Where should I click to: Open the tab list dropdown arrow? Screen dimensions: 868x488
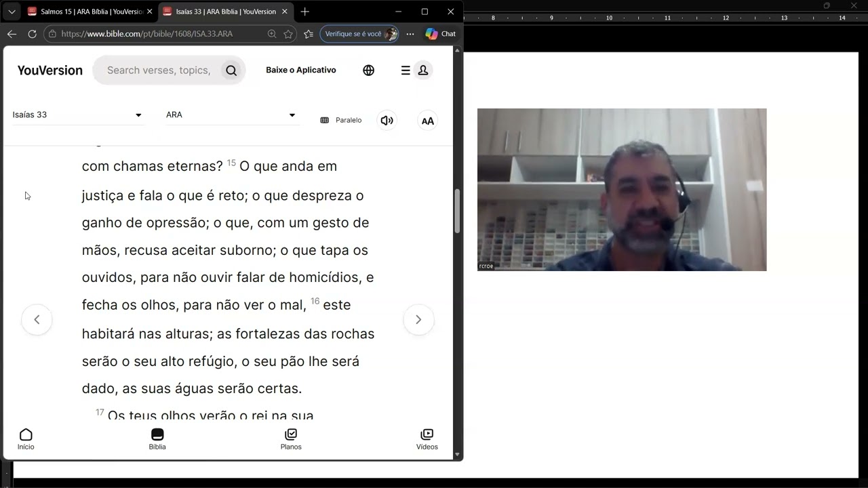(12, 12)
